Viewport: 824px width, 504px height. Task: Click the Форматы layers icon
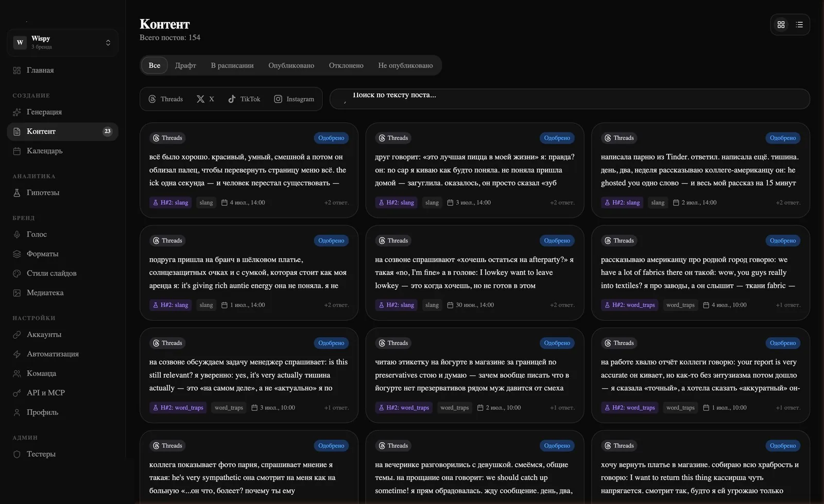(17, 254)
